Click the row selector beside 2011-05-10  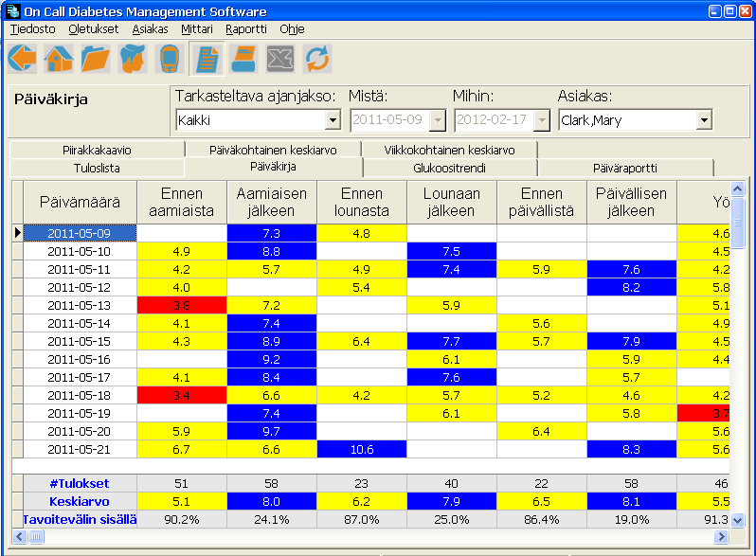[x=18, y=251]
